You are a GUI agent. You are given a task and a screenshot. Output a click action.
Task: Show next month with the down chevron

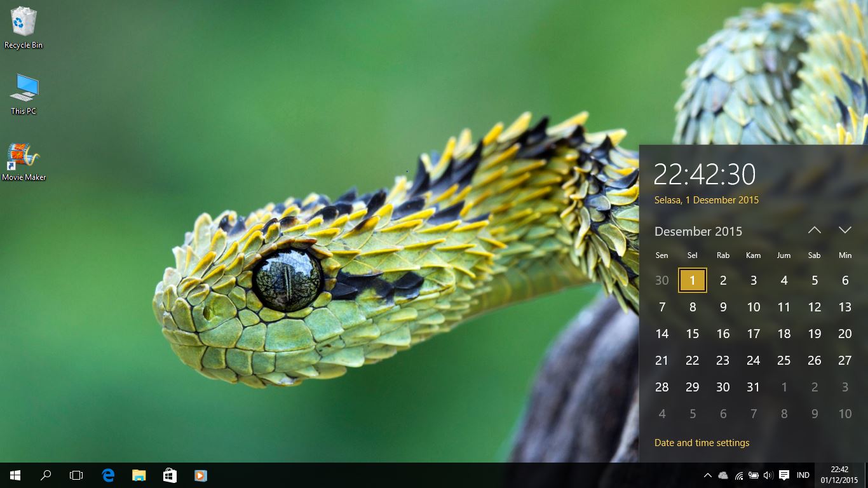844,230
